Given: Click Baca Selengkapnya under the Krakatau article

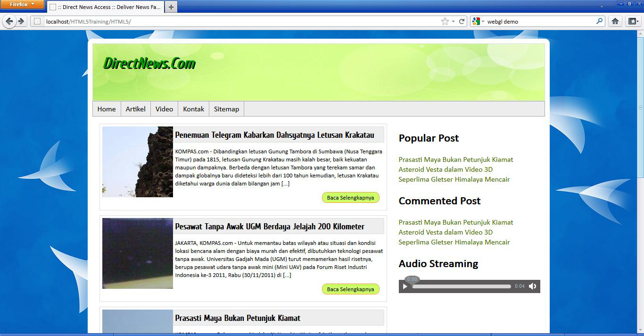Looking at the screenshot, I should coord(350,197).
